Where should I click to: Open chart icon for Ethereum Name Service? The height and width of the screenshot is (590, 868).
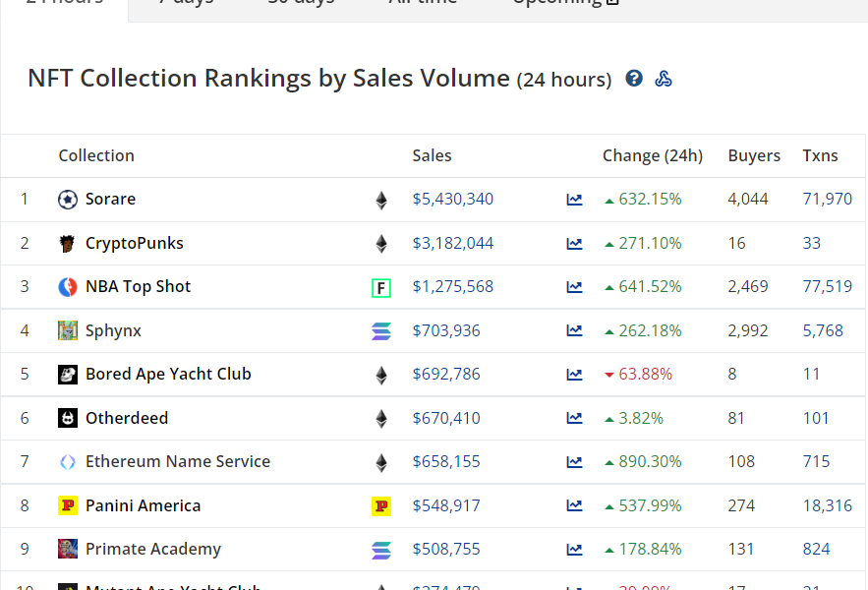[x=575, y=462]
